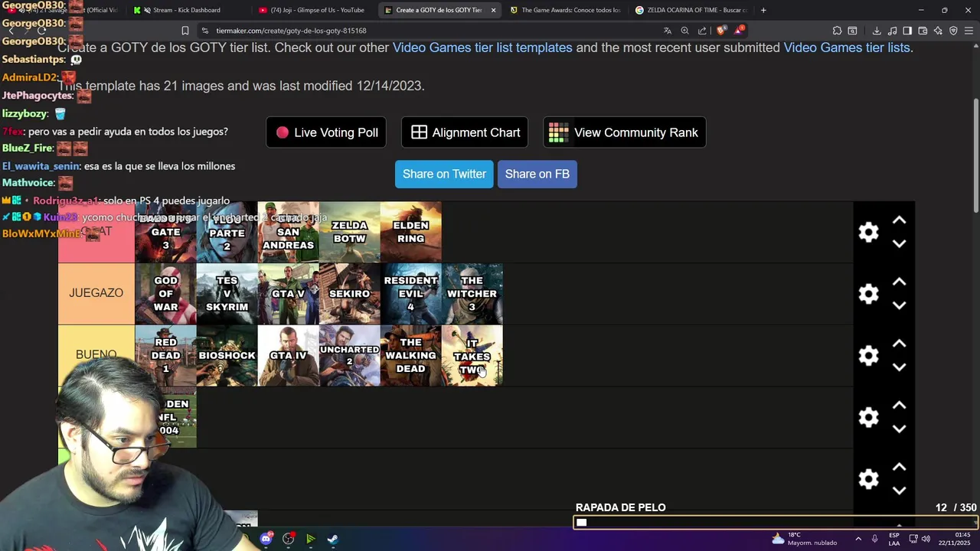The height and width of the screenshot is (551, 980).
Task: Start a Live Voting Poll
Action: pyautogui.click(x=326, y=132)
